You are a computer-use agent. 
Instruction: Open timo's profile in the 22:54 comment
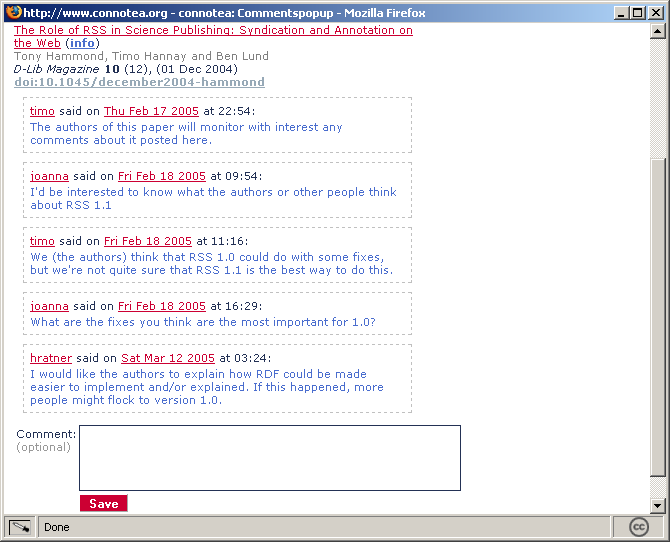click(42, 111)
